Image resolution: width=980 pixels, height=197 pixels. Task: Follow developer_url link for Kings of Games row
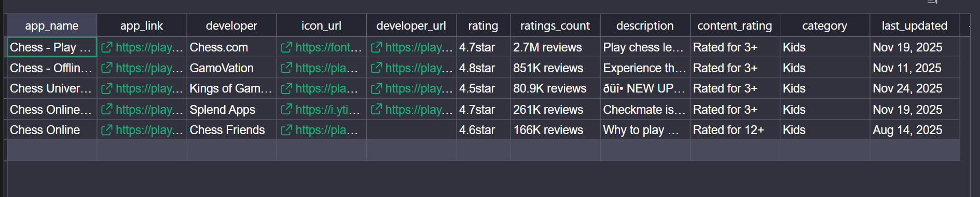click(x=419, y=89)
